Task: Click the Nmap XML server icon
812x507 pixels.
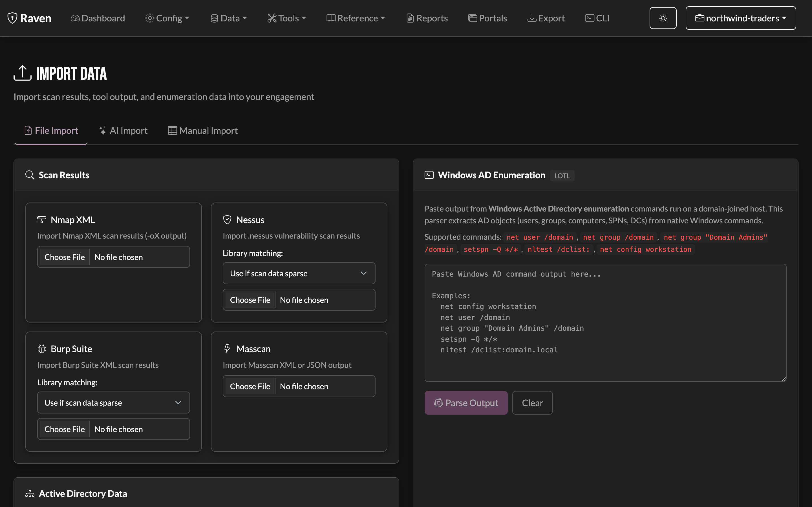Action: click(x=42, y=220)
